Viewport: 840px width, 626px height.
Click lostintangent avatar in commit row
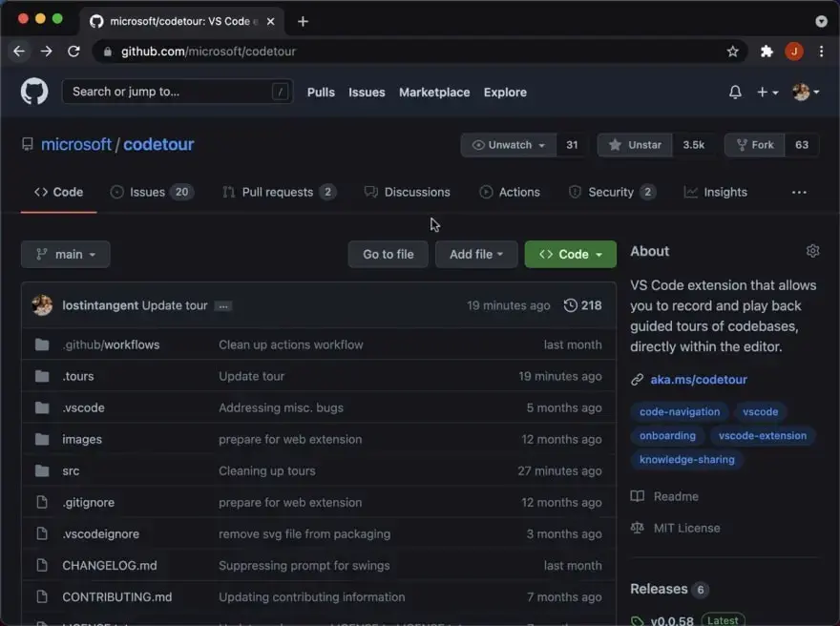[42, 305]
